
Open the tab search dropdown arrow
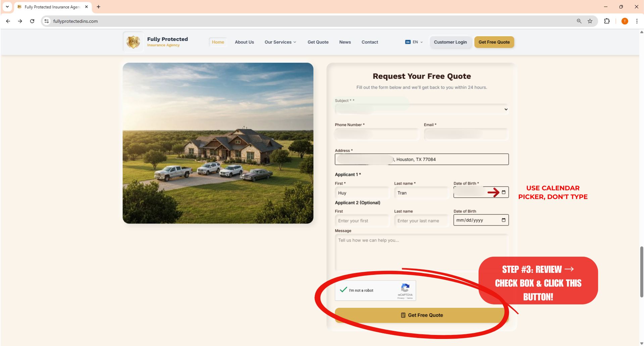point(7,7)
